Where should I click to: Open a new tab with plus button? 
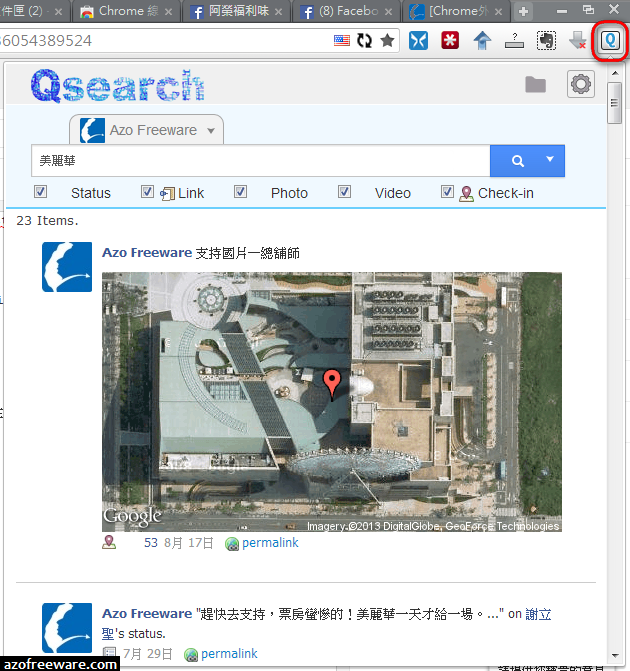tap(523, 12)
